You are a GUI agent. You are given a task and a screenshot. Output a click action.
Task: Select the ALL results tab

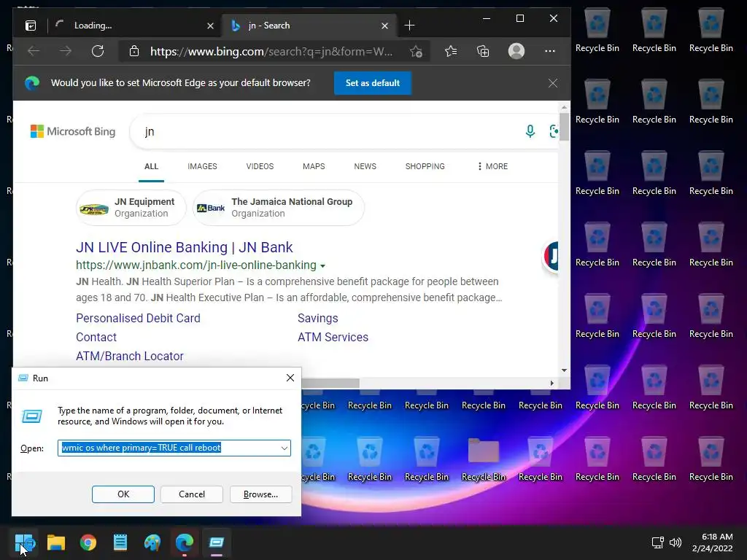point(151,166)
